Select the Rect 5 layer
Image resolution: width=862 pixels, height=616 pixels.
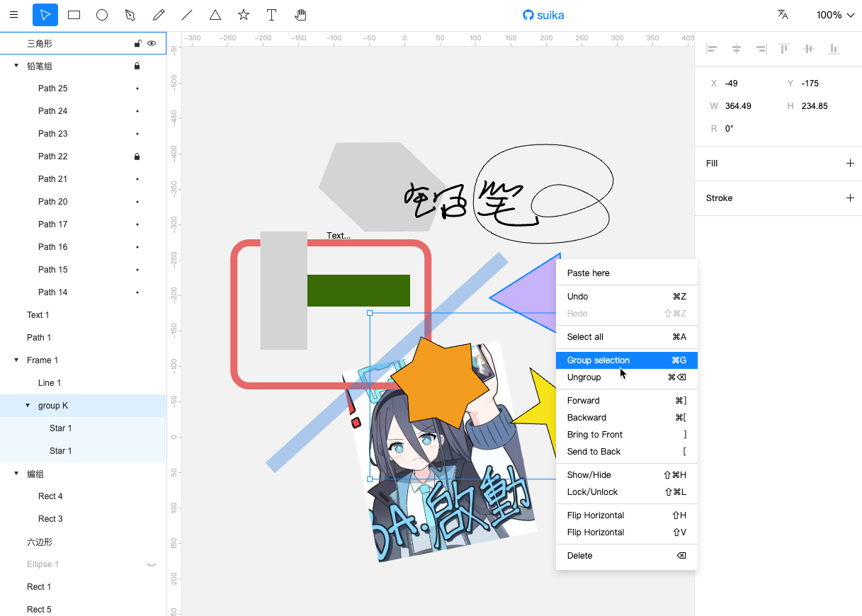[x=83, y=609]
